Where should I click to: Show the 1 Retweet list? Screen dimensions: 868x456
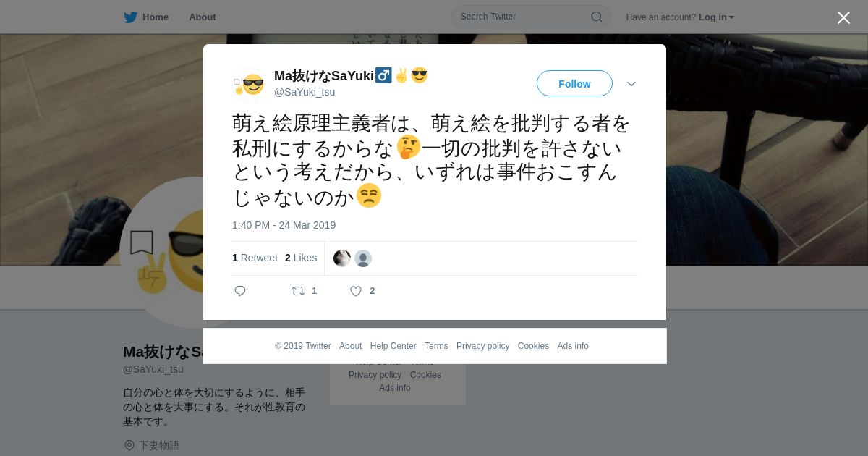(255, 258)
